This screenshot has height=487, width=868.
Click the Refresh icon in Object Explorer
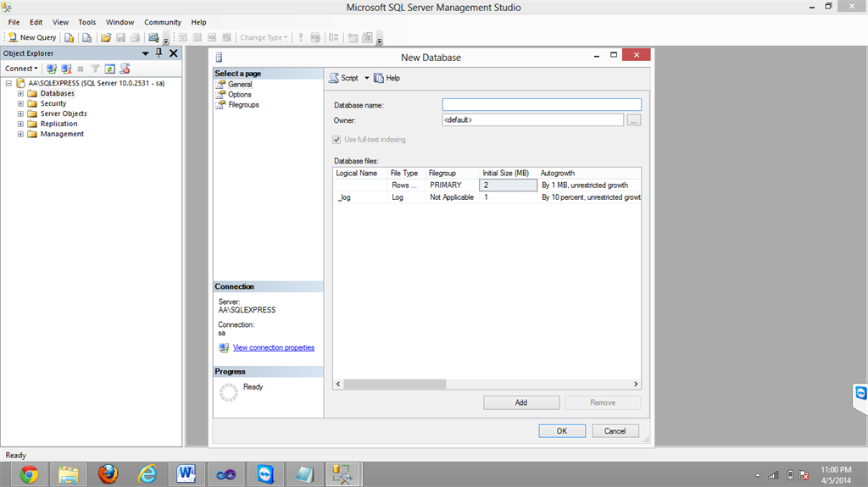point(109,69)
